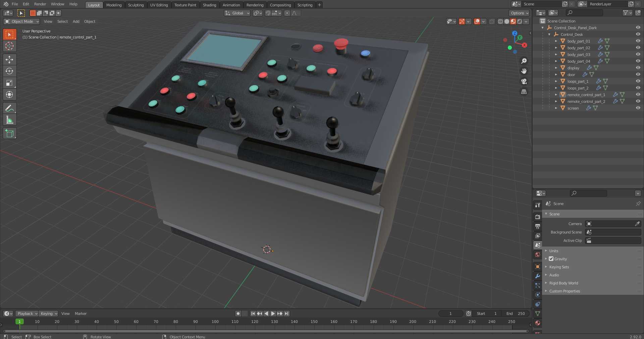
Task: Toggle the Gravity checkbox
Action: 551,259
